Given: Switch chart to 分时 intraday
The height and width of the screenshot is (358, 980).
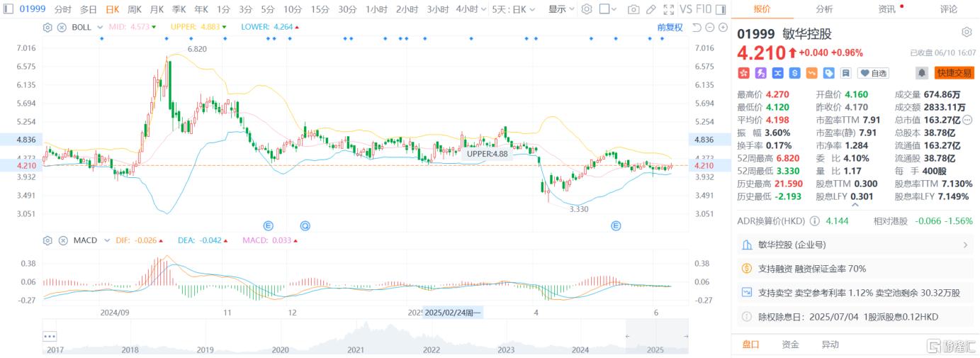Looking at the screenshot, I should click(x=62, y=9).
